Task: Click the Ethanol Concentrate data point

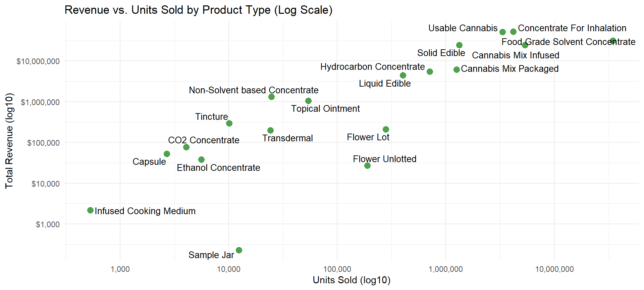Action: pos(201,159)
